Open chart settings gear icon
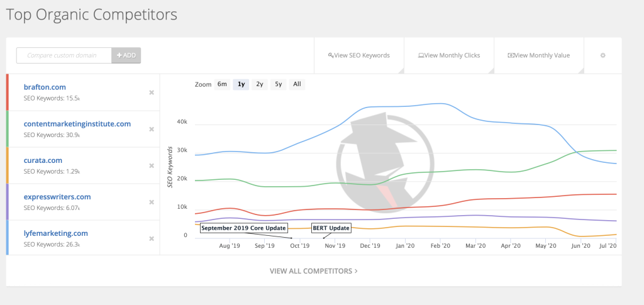 click(603, 55)
